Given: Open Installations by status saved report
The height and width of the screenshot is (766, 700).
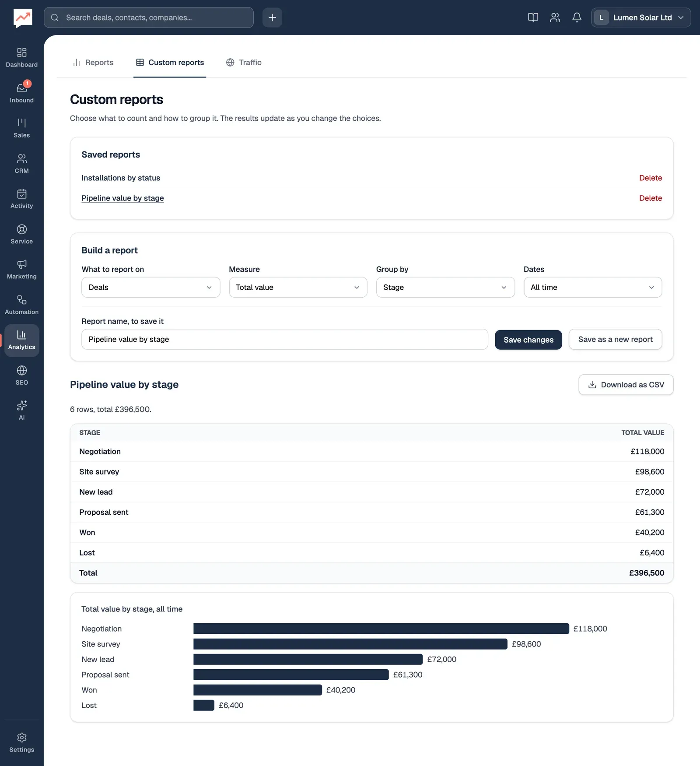Looking at the screenshot, I should tap(121, 178).
